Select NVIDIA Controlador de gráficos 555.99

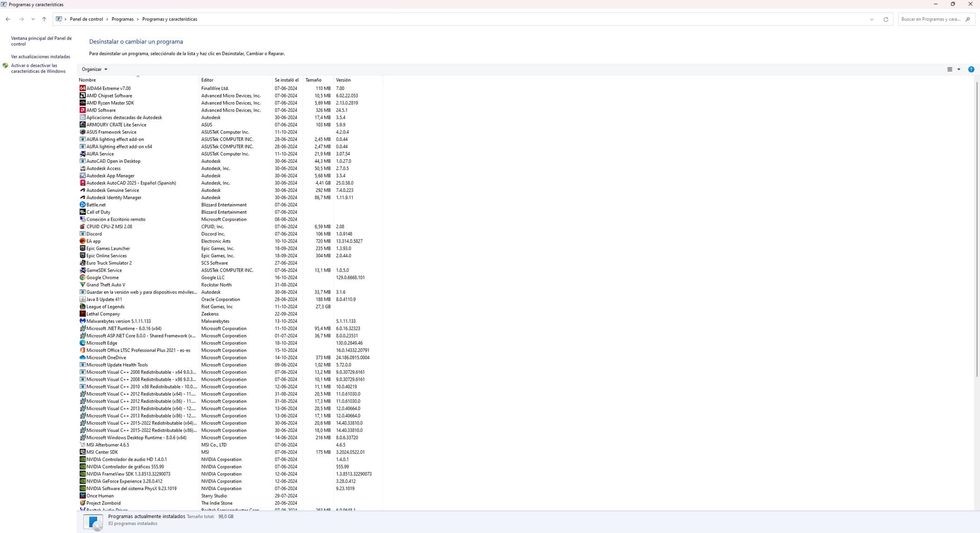tap(230, 467)
